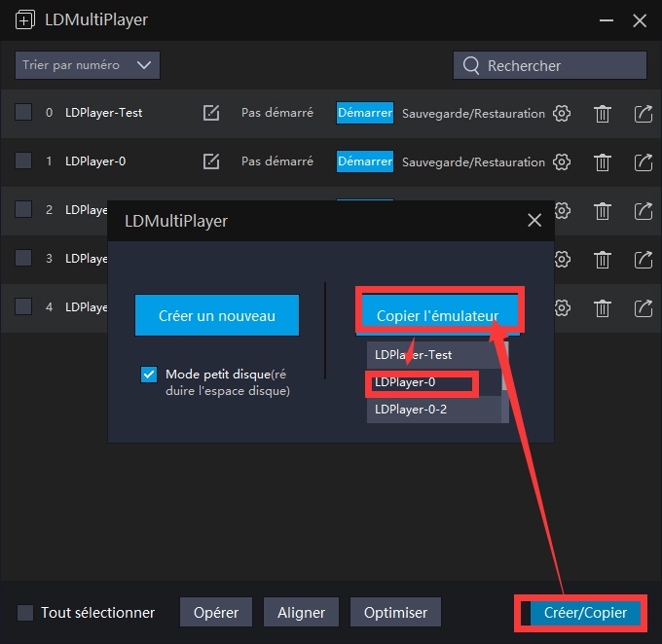Uncheck Mode petit disque option
Viewport: 662px width, 644px height.
coord(149,374)
